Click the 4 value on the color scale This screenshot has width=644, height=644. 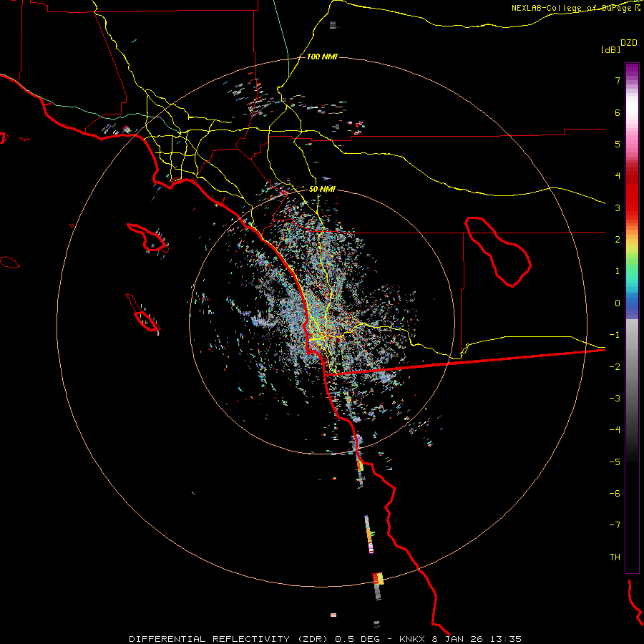point(618,176)
